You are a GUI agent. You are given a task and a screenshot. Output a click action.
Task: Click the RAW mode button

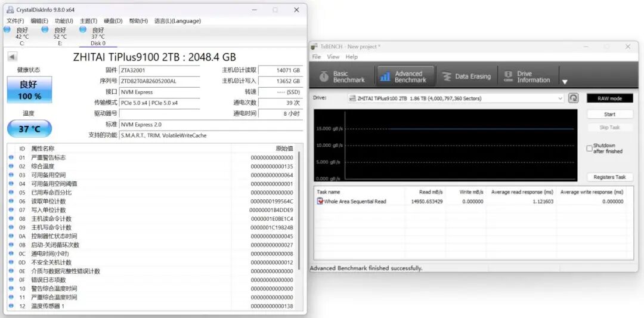[x=610, y=98]
